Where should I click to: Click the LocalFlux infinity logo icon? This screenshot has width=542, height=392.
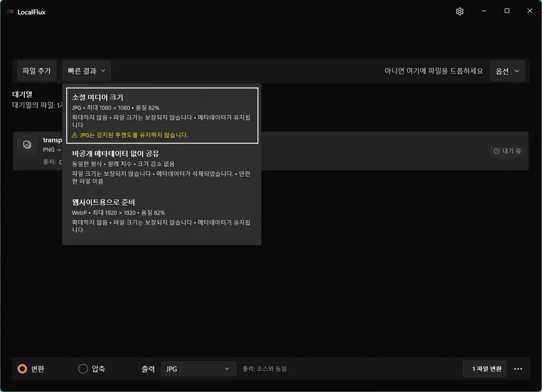pos(10,12)
